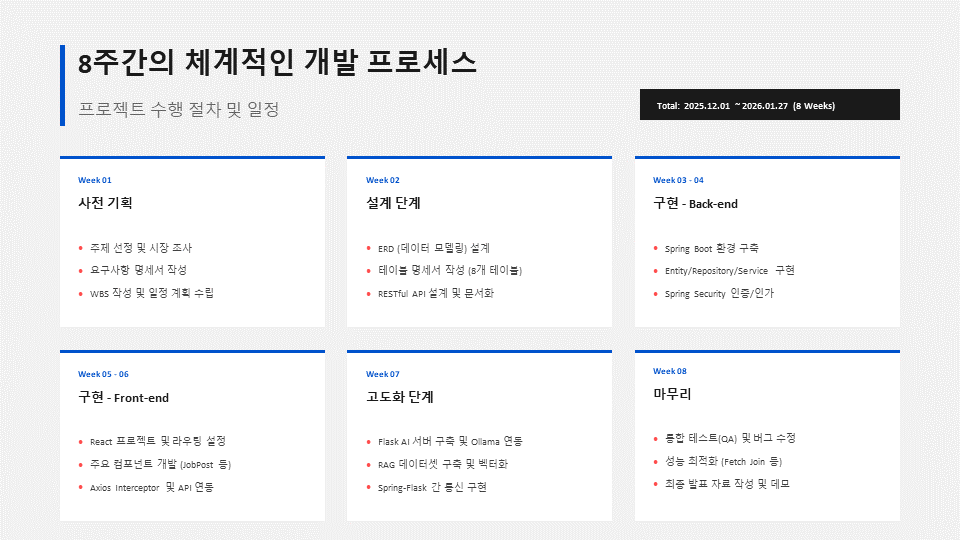Select heading '구현 - Front-end'

(124, 397)
